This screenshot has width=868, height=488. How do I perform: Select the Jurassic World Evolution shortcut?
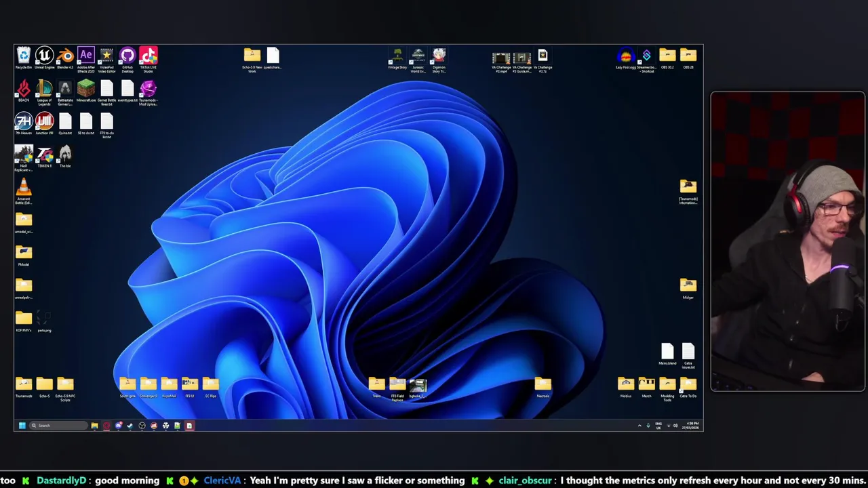point(418,60)
